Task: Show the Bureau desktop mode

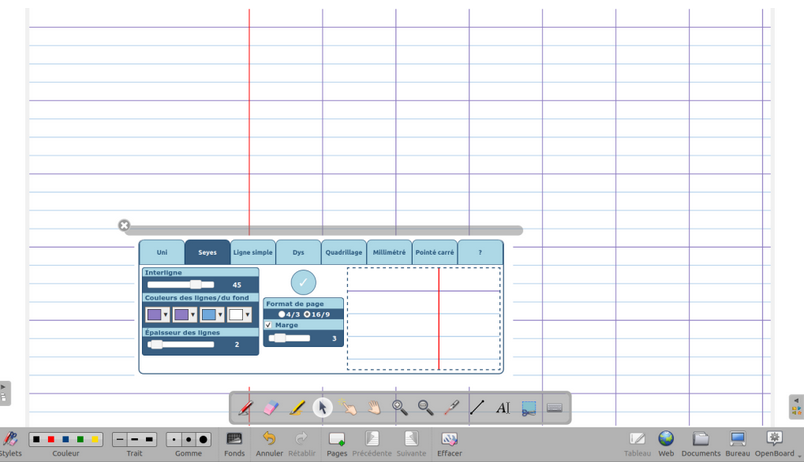Action: [737, 444]
